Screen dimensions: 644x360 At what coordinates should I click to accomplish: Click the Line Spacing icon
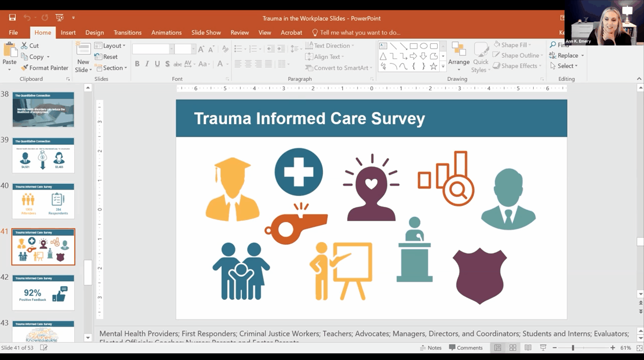(x=294, y=49)
